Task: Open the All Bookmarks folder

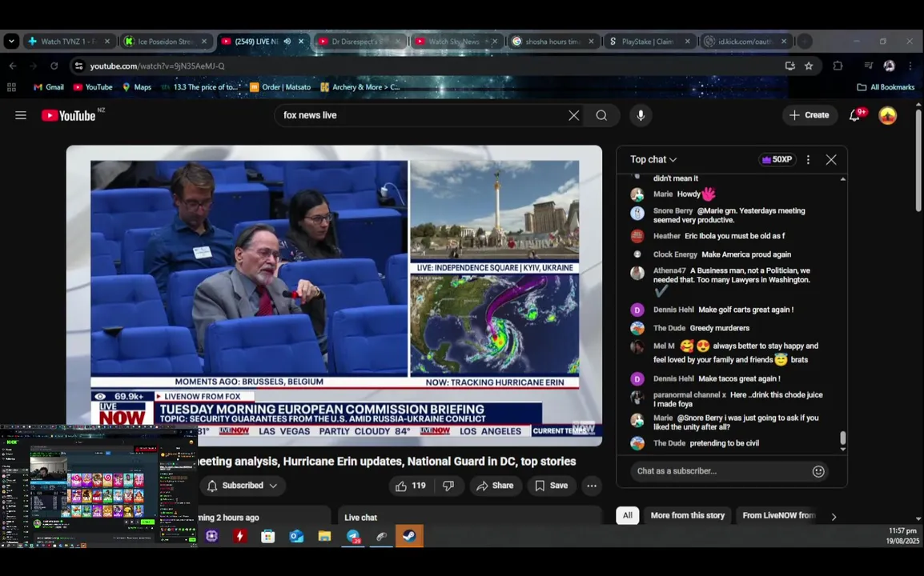Action: (886, 87)
